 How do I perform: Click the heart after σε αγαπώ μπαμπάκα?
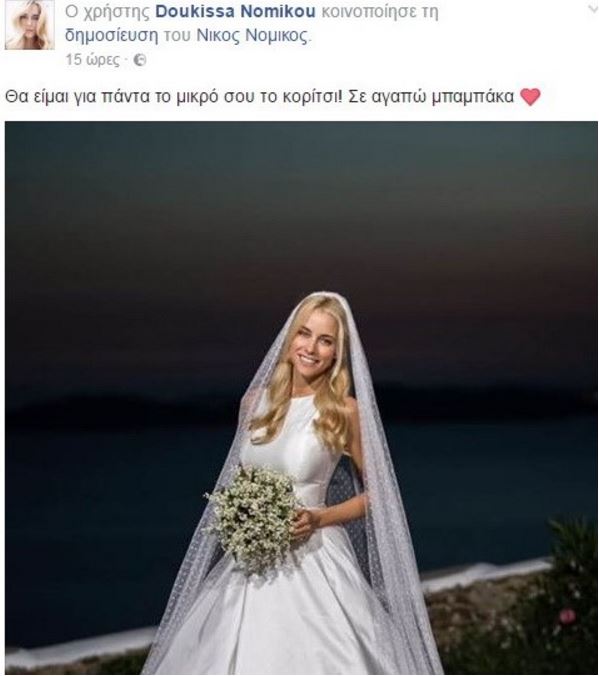[530, 97]
